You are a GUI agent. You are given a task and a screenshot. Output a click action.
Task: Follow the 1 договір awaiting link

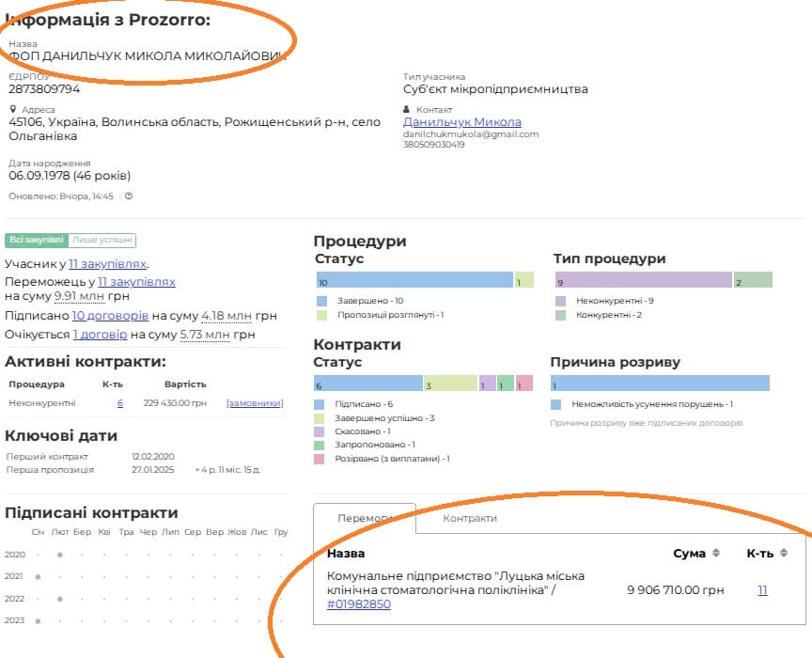[x=100, y=335]
